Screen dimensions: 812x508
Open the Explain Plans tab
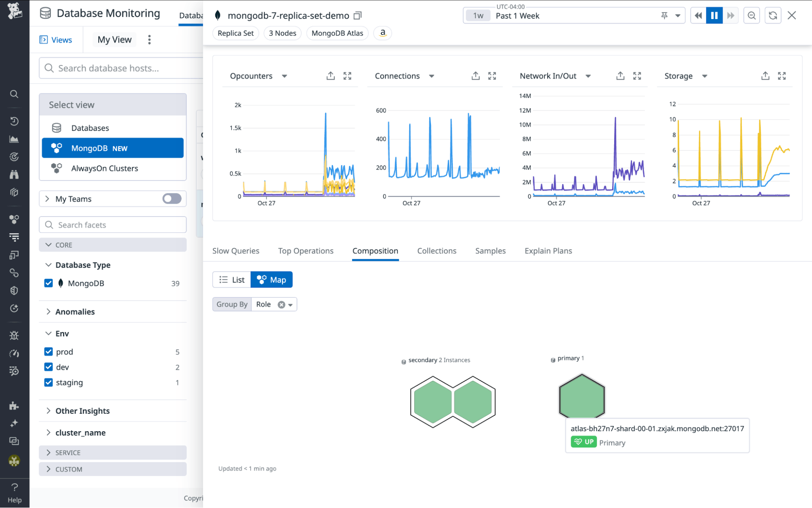click(x=548, y=251)
